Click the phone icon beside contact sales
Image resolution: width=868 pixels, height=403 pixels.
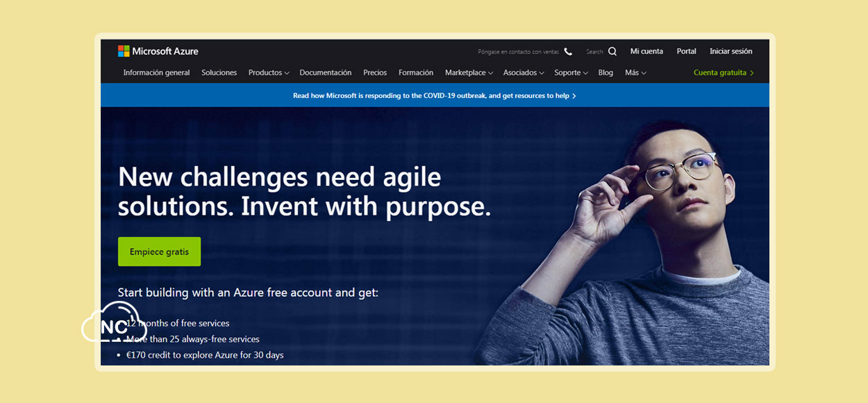point(568,51)
